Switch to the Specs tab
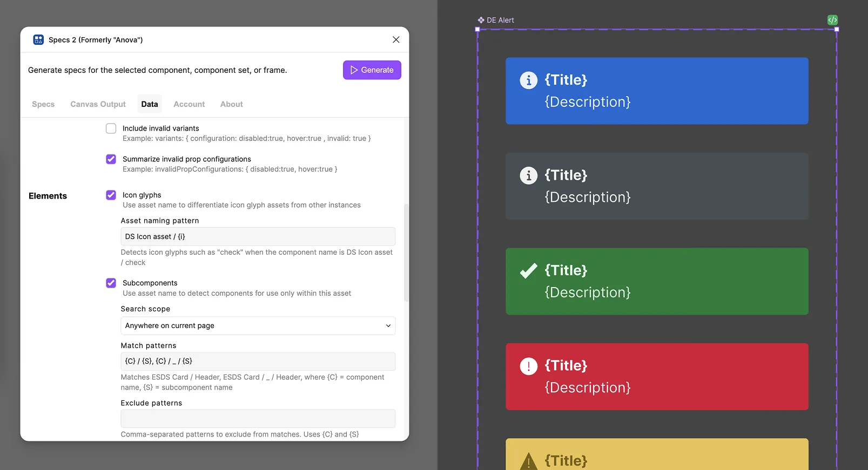The image size is (868, 470). (43, 104)
